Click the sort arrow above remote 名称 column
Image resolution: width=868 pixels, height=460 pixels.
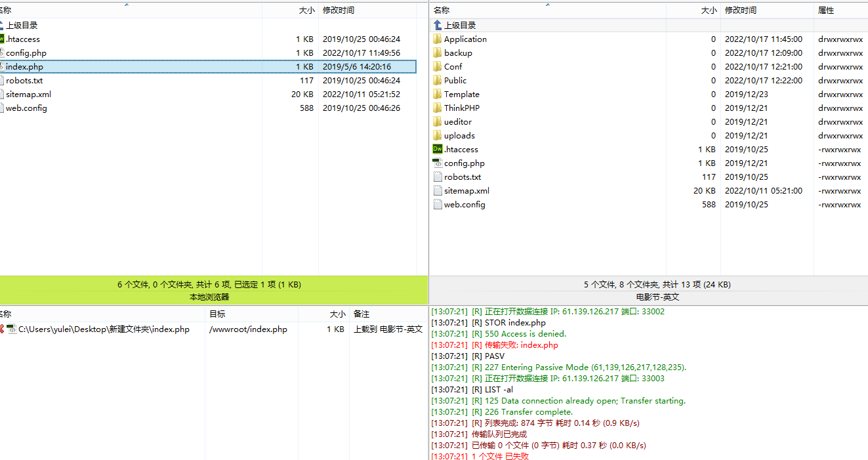coord(548,5)
